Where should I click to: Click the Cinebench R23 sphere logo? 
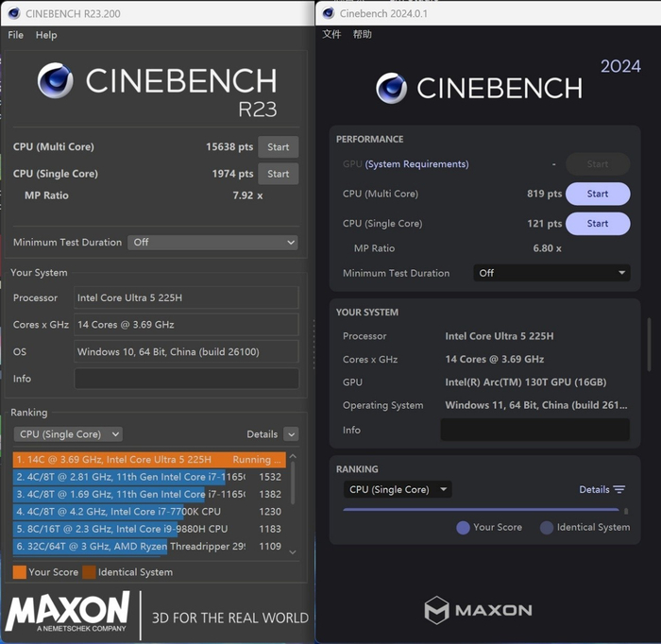pyautogui.click(x=56, y=81)
